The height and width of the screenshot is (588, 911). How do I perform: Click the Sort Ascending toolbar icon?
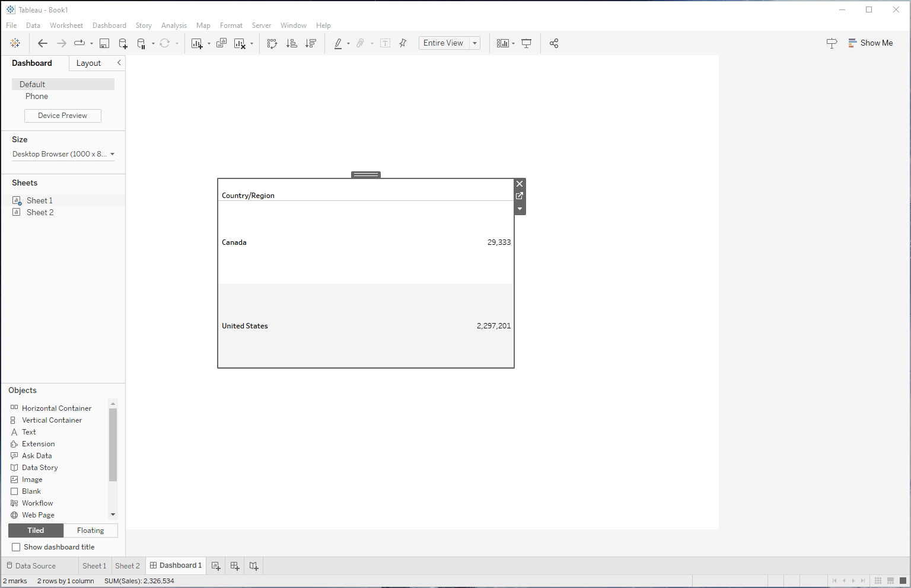pyautogui.click(x=291, y=43)
